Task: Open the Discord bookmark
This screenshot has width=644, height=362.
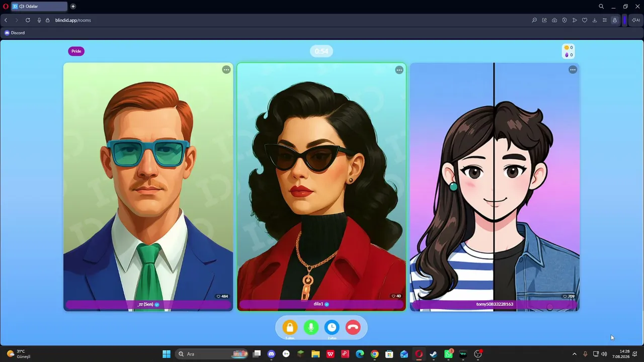Action: pyautogui.click(x=15, y=33)
